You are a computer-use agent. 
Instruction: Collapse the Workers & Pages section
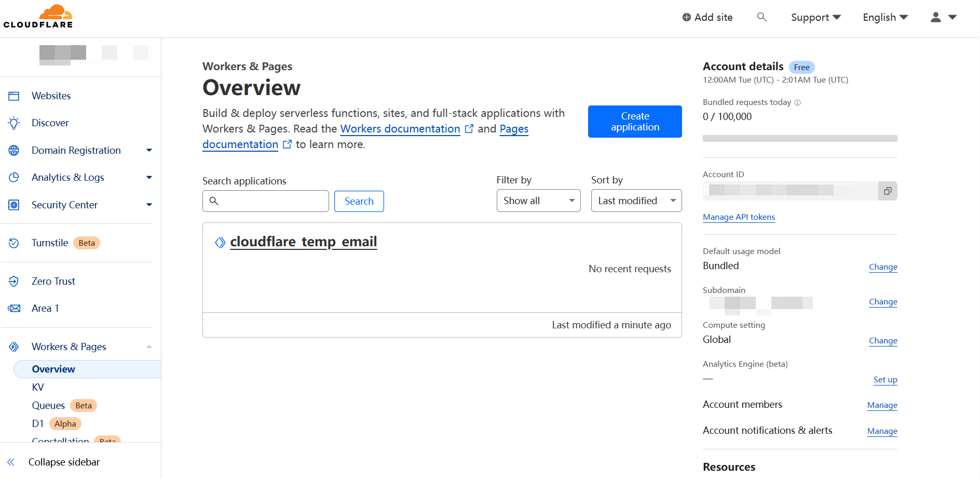click(149, 347)
